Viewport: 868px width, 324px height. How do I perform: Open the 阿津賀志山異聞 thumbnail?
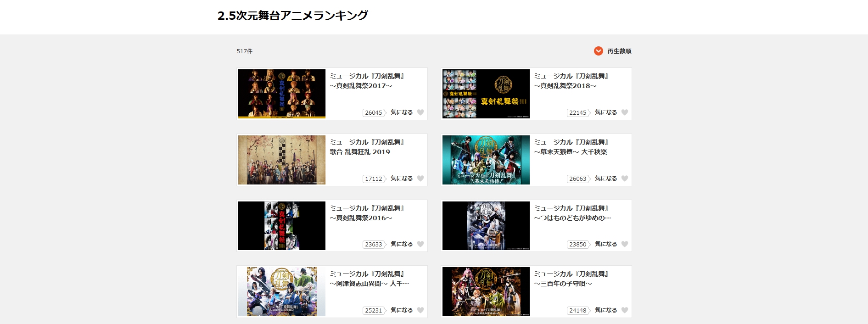[x=282, y=292]
